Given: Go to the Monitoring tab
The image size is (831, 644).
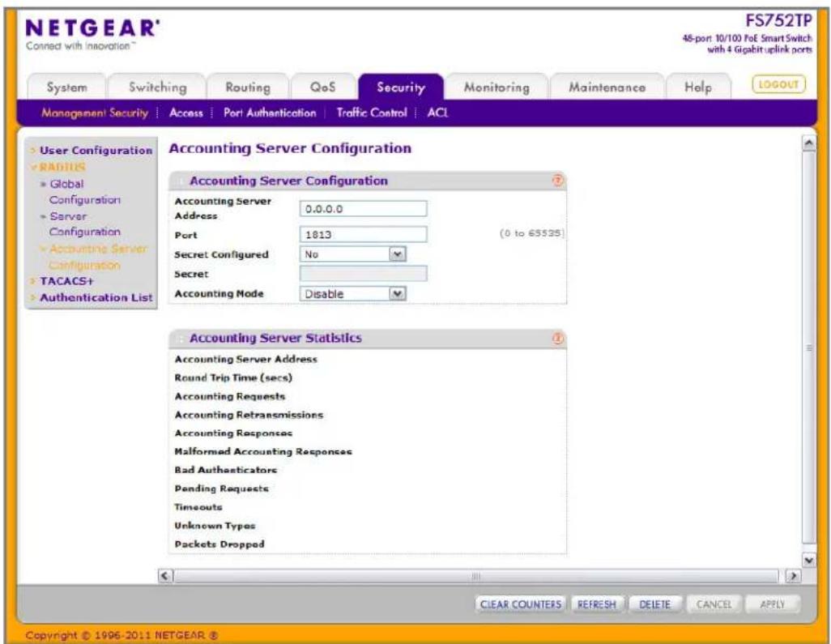Looking at the screenshot, I should tap(496, 87).
